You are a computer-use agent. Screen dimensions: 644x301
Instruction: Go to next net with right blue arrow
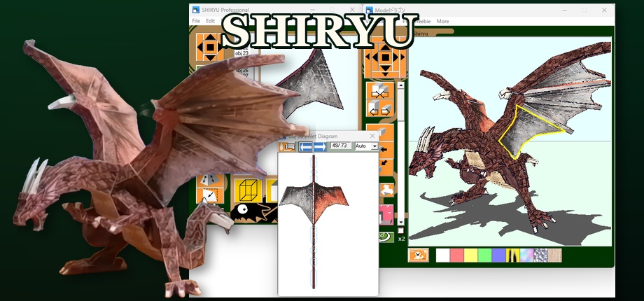point(320,146)
